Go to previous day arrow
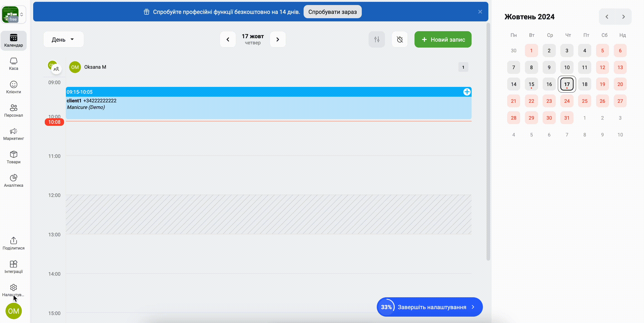 pos(228,39)
